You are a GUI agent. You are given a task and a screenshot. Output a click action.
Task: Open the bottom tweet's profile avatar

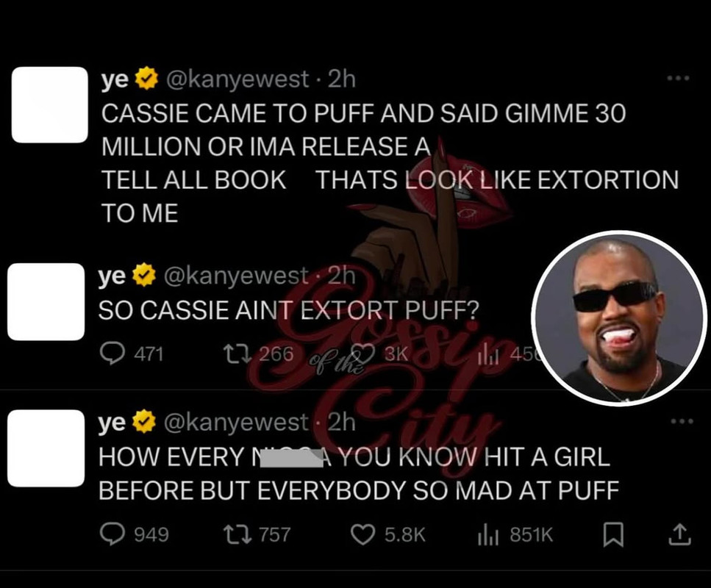click(x=46, y=448)
